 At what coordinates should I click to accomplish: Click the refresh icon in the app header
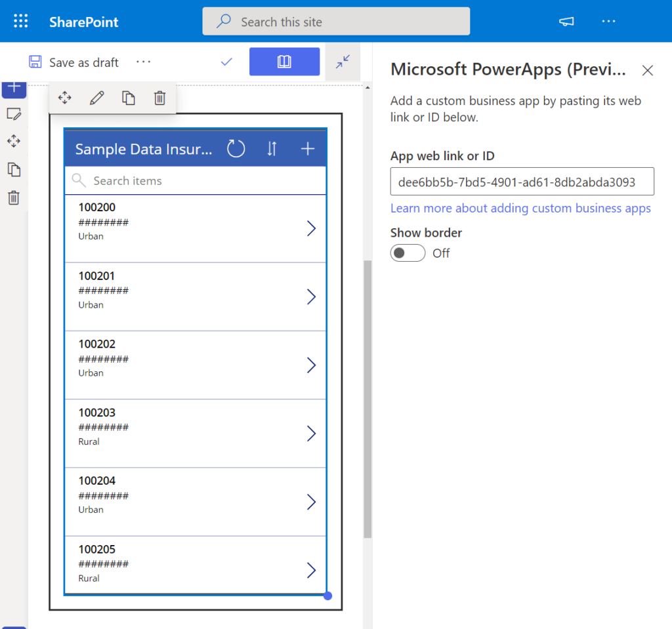236,149
